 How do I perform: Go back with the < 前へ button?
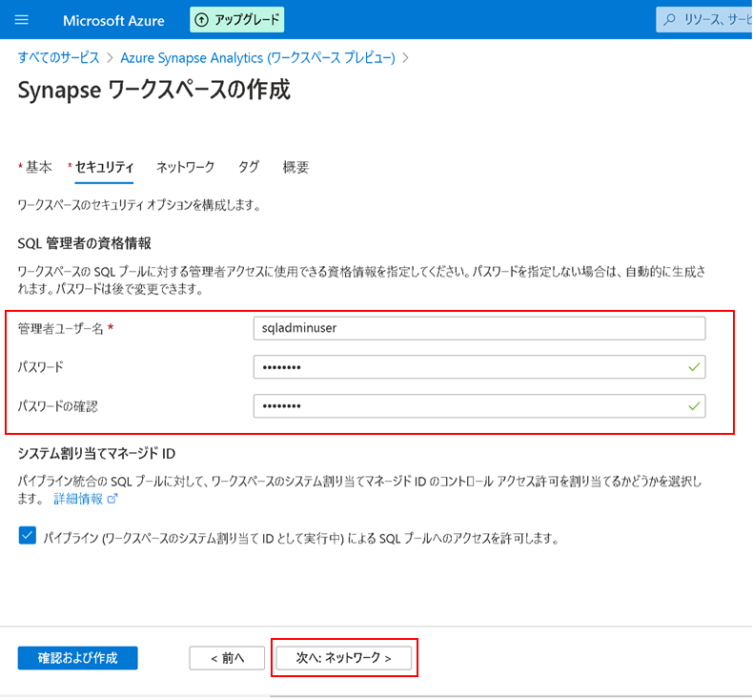click(x=226, y=658)
